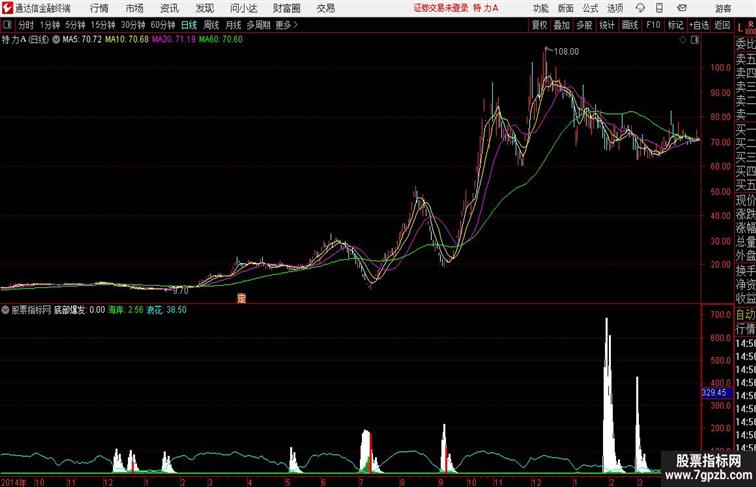Click the 游客 user account label
The height and width of the screenshot is (487, 756).
[x=723, y=8]
